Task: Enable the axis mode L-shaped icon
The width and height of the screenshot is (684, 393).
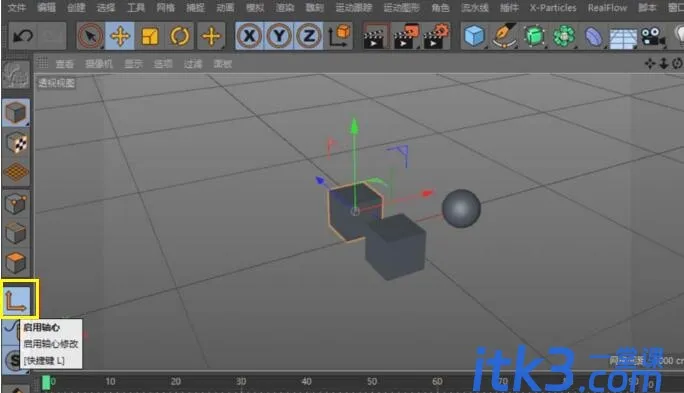Action: (x=17, y=299)
